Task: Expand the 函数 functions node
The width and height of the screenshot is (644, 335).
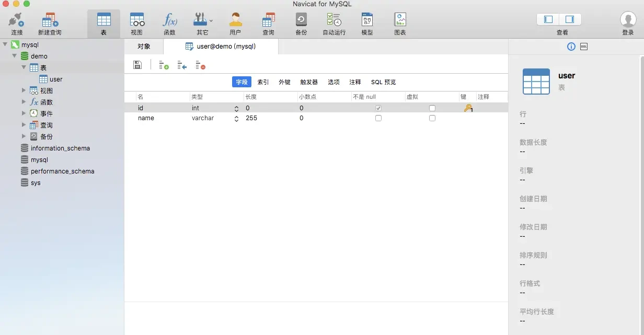Action: click(x=24, y=102)
